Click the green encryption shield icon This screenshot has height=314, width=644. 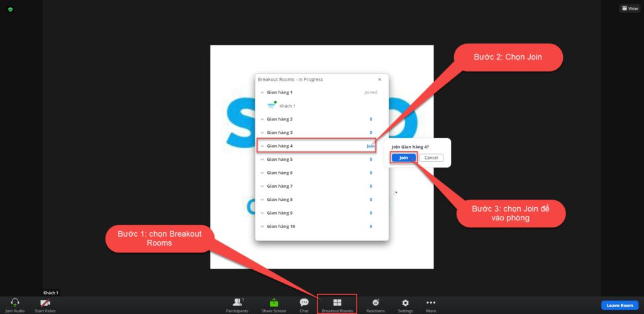10,9
